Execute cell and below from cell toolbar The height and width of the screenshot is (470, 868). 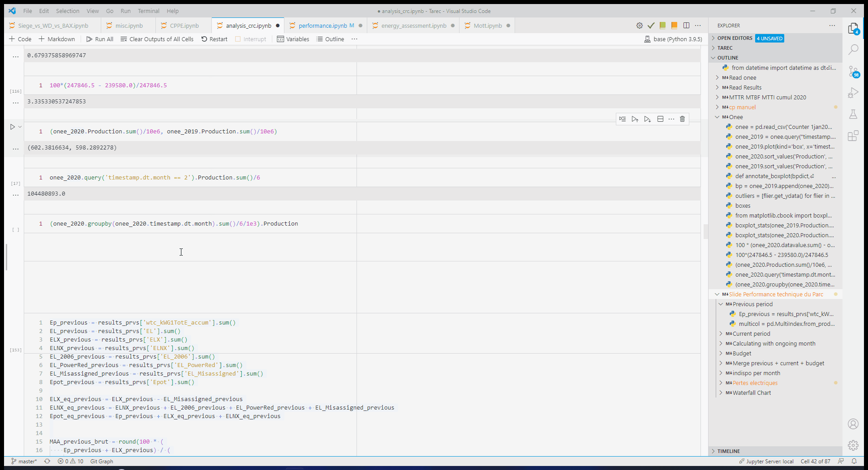[648, 119]
